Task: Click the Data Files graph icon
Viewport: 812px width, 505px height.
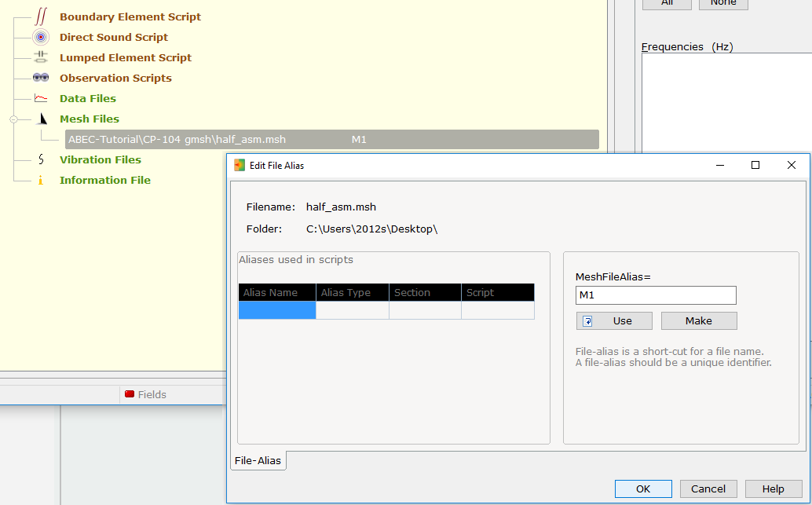Action: pyautogui.click(x=41, y=98)
